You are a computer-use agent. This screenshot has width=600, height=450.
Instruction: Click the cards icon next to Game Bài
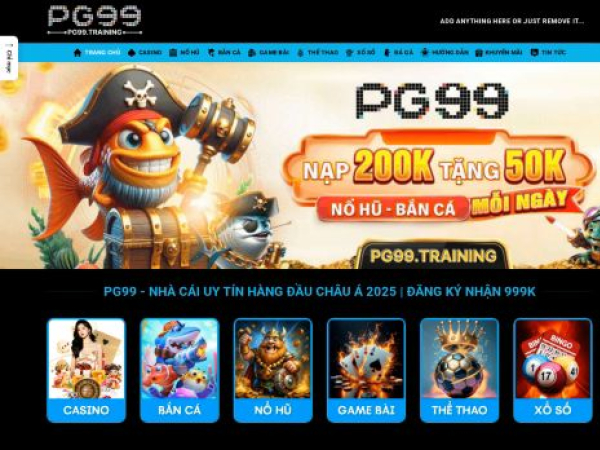(252, 52)
